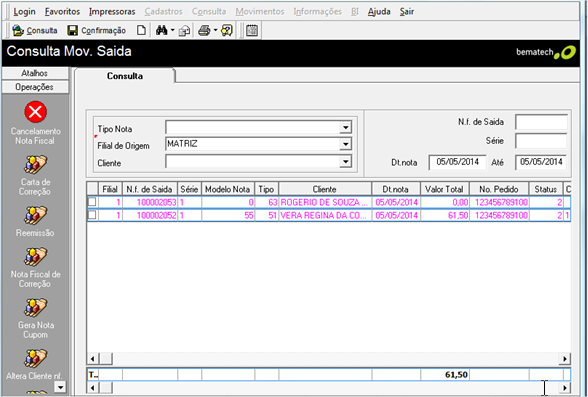The height and width of the screenshot is (397, 588).
Task: Sort by the Valor Total column header
Action: coord(444,189)
